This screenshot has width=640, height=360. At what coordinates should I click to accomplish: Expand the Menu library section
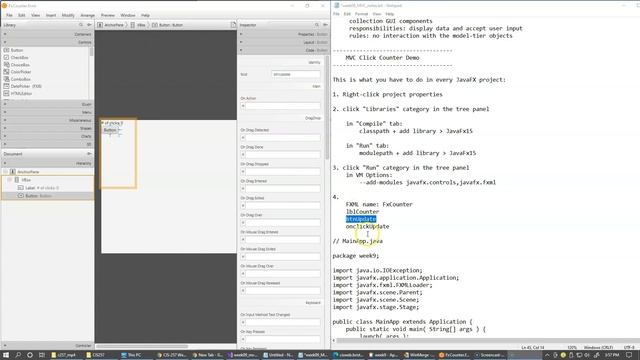click(47, 112)
